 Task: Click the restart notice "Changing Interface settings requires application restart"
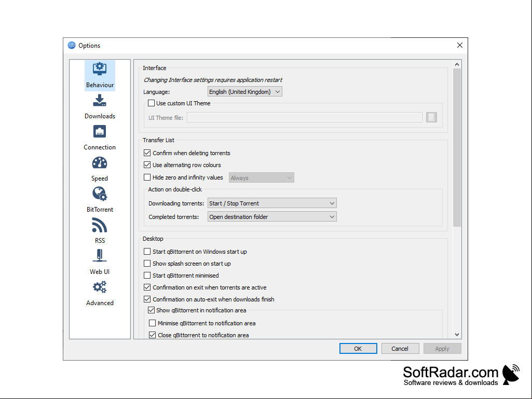pyautogui.click(x=213, y=80)
